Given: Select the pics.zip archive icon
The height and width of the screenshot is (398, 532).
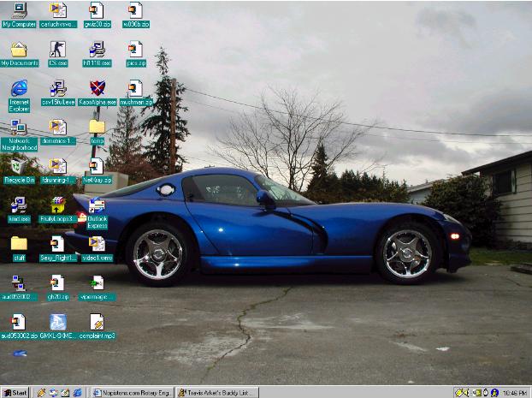Looking at the screenshot, I should [x=135, y=50].
